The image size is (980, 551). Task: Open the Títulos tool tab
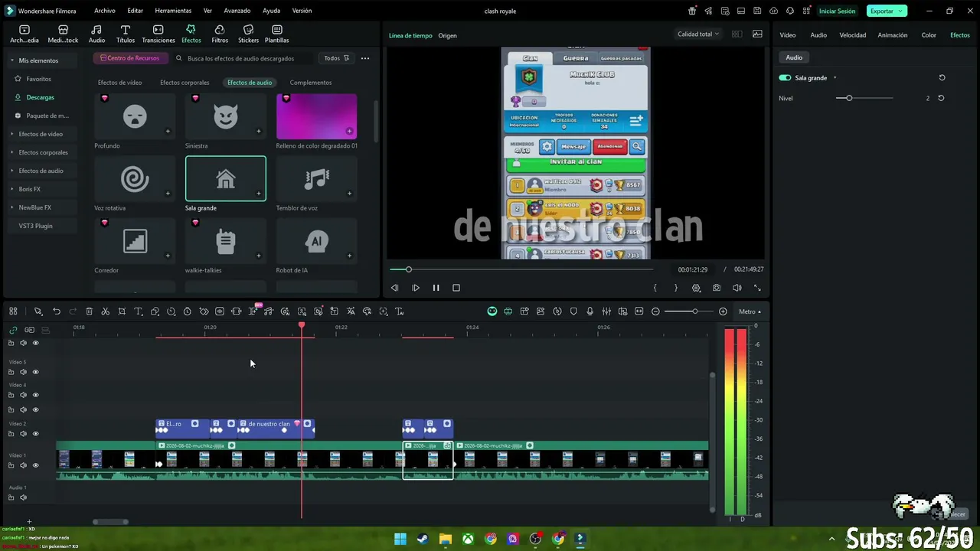(x=126, y=34)
